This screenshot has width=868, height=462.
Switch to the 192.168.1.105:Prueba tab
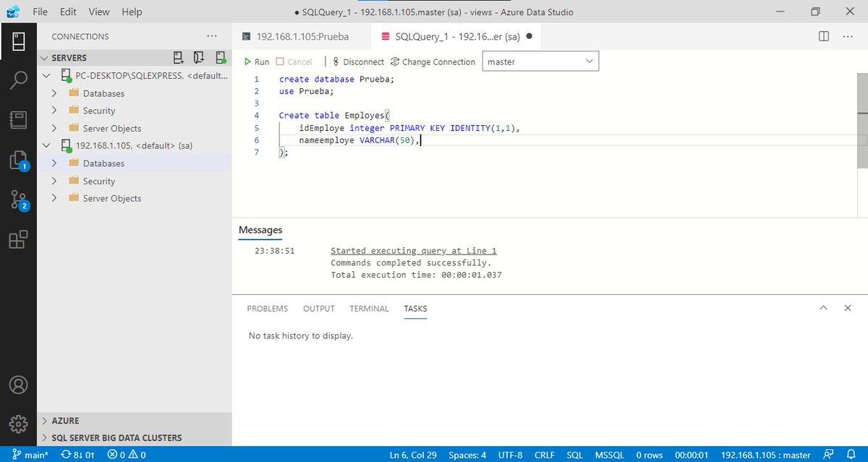click(301, 36)
